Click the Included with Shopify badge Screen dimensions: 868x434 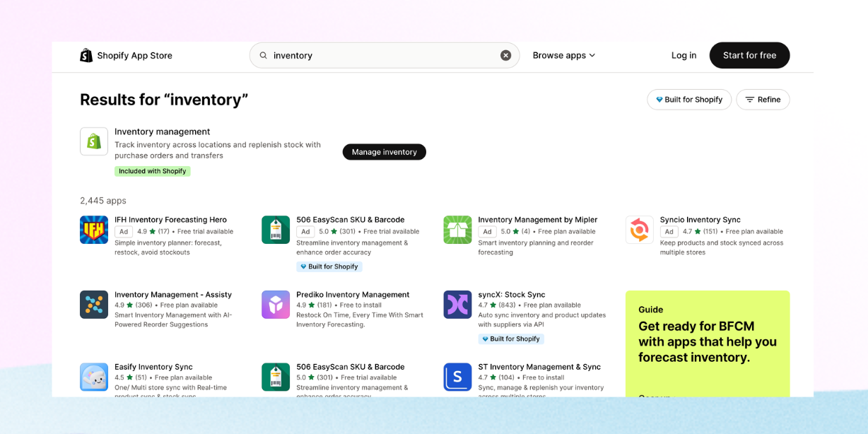pyautogui.click(x=153, y=171)
